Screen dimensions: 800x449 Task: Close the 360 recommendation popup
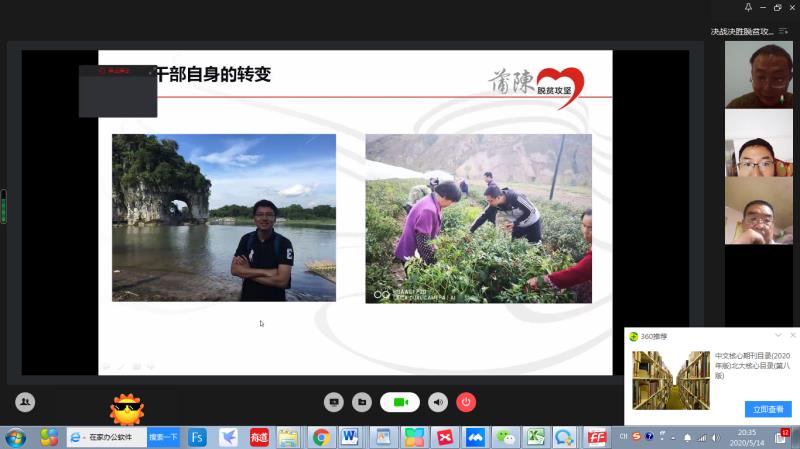click(792, 335)
